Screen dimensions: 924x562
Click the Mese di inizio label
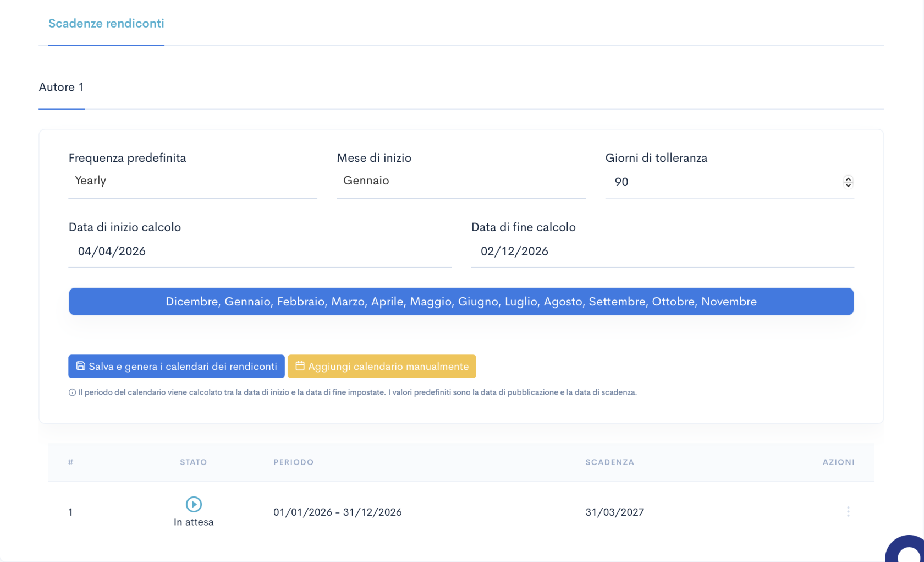pyautogui.click(x=374, y=158)
